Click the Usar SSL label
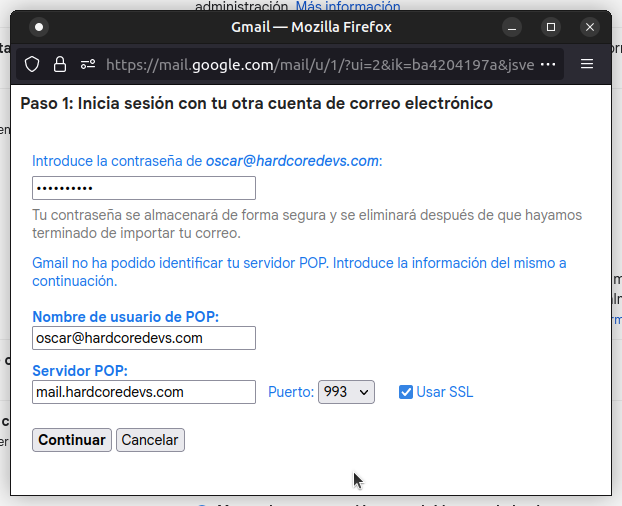622x506 pixels. (445, 392)
